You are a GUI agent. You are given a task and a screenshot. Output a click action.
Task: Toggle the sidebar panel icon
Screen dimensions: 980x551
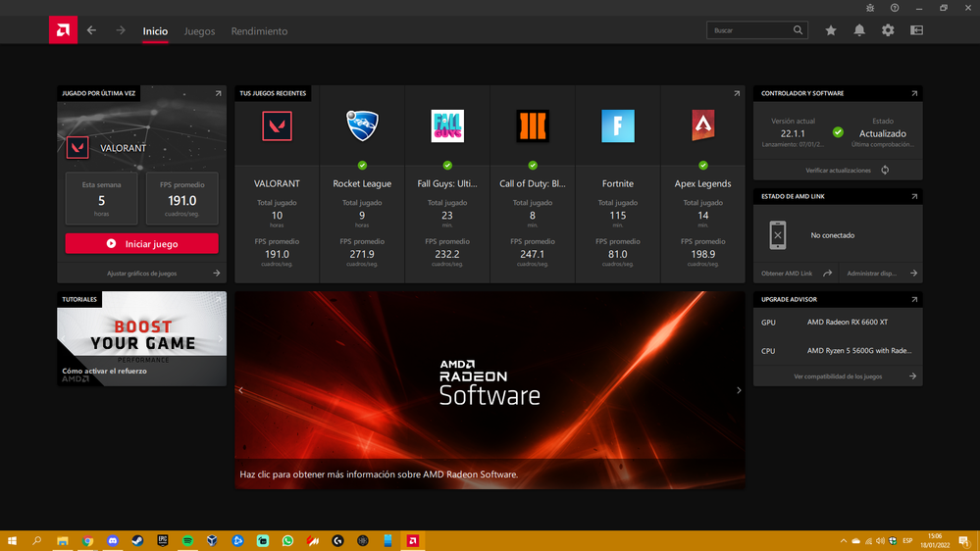tap(917, 30)
